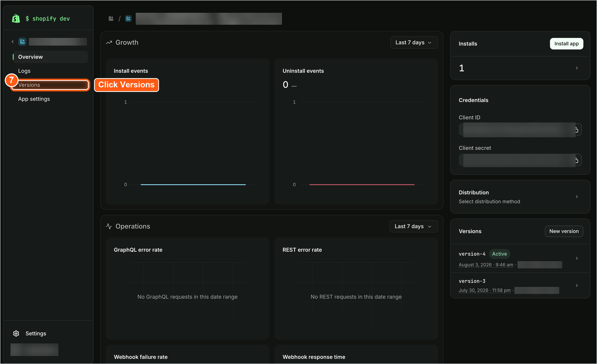Viewport: 597px width, 364px height.
Task: Copy the Client secret value
Action: pos(577,160)
